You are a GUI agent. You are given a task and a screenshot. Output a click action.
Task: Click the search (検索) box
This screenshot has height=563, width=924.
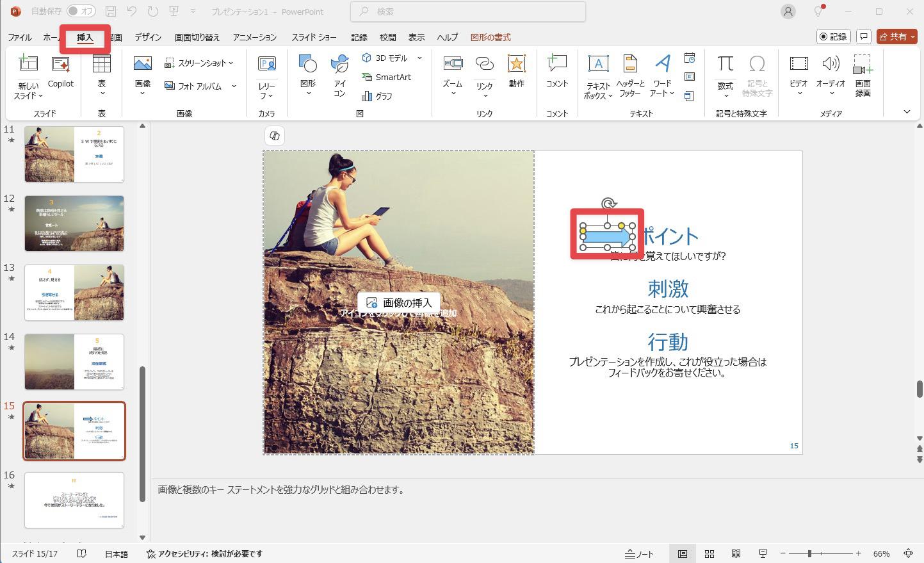[x=468, y=12]
